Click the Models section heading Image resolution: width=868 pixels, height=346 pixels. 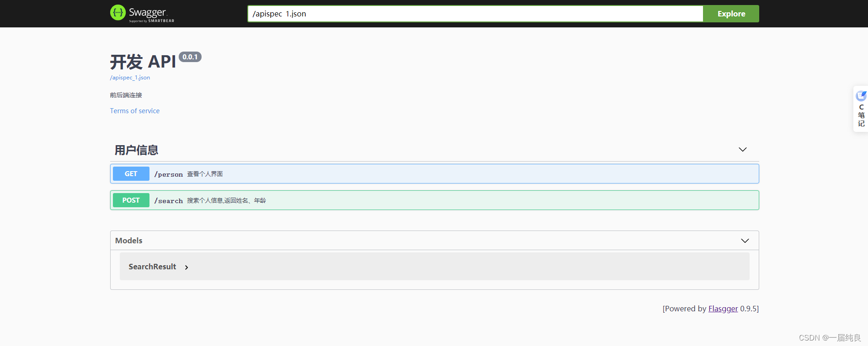(x=129, y=241)
